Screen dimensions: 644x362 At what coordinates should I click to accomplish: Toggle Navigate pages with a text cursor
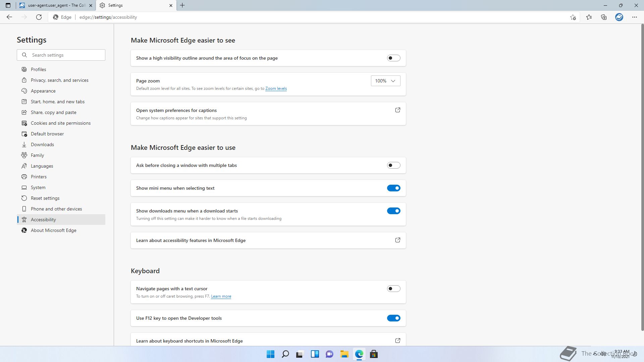point(393,289)
